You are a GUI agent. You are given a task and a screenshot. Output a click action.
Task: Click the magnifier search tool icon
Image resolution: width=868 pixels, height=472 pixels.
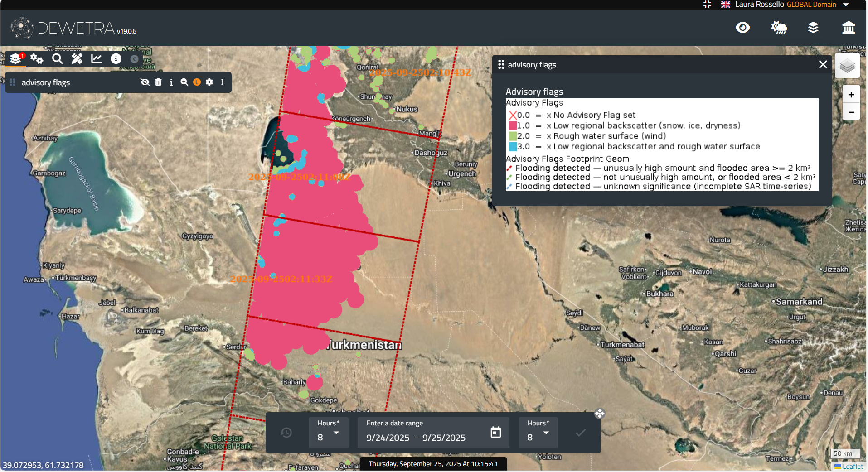[x=57, y=59]
